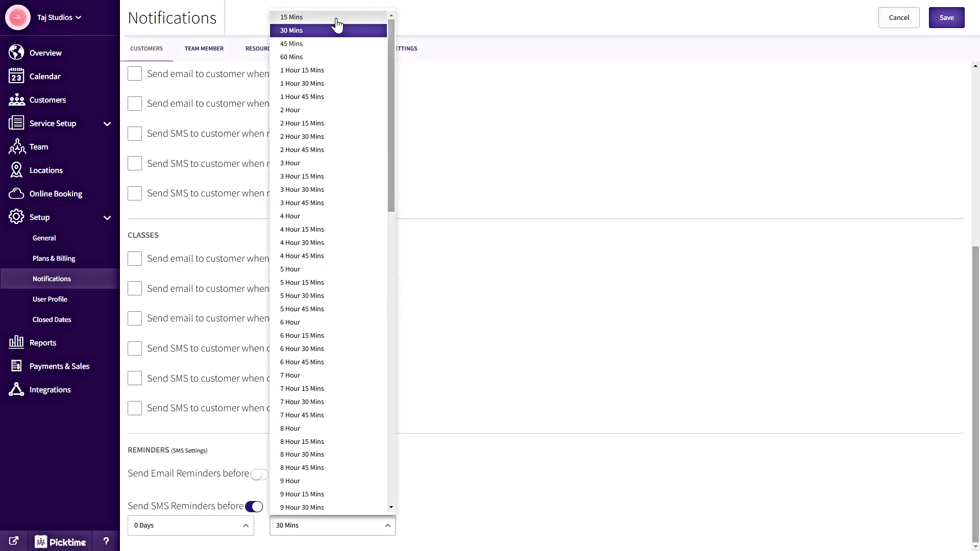The width and height of the screenshot is (980, 551).
Task: Open the 0 Days dropdown
Action: 190,525
